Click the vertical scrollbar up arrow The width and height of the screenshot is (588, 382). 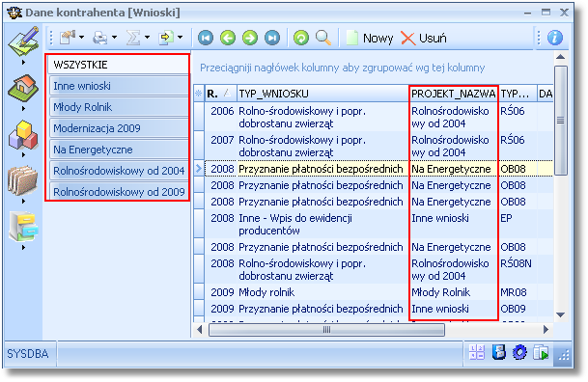tap(561, 57)
